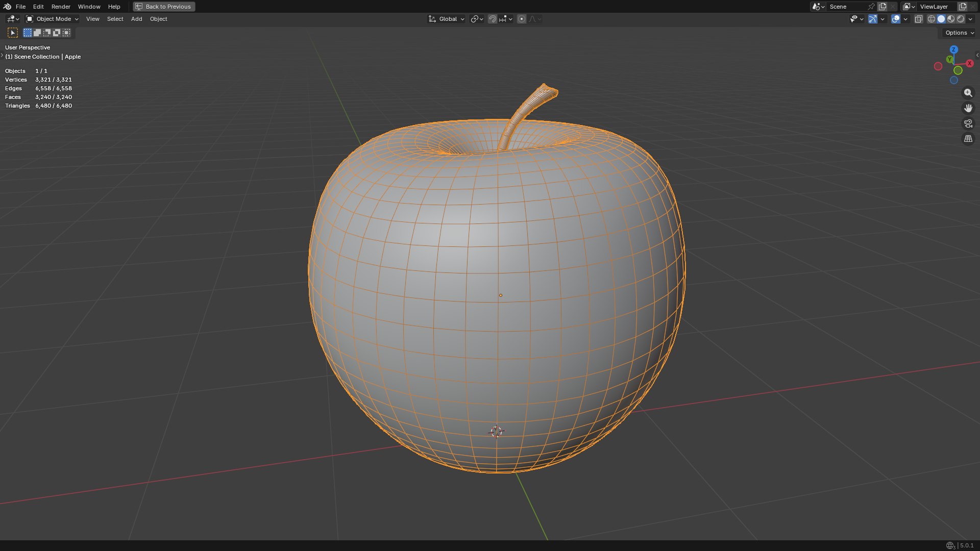Image resolution: width=980 pixels, height=551 pixels.
Task: Open the Snapping options dropdown
Action: [x=505, y=19]
